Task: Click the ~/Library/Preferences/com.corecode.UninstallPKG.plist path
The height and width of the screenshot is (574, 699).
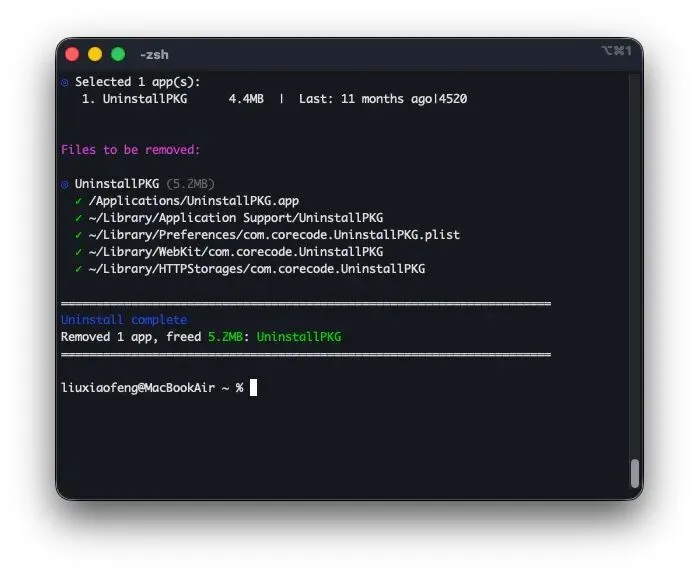Action: coord(274,235)
